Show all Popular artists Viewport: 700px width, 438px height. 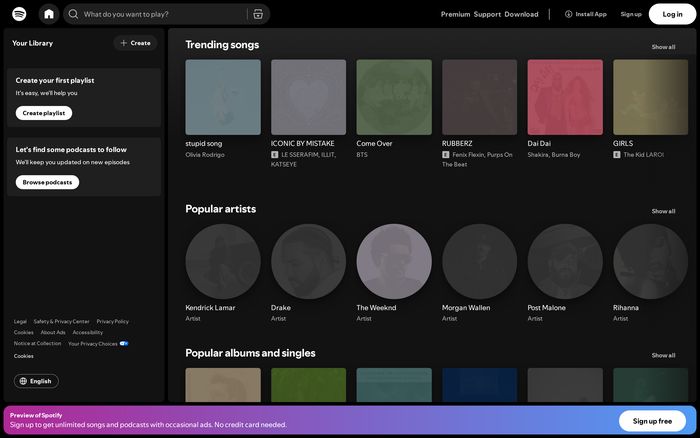click(x=663, y=211)
